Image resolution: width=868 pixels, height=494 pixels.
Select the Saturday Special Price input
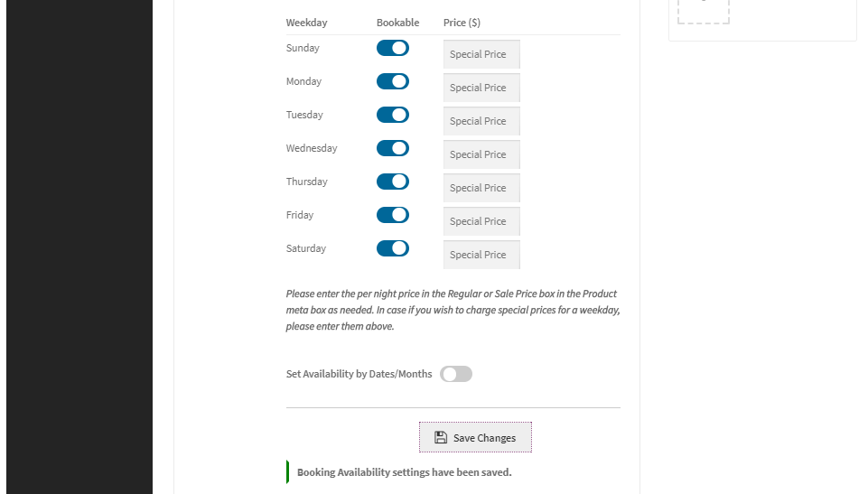click(481, 255)
